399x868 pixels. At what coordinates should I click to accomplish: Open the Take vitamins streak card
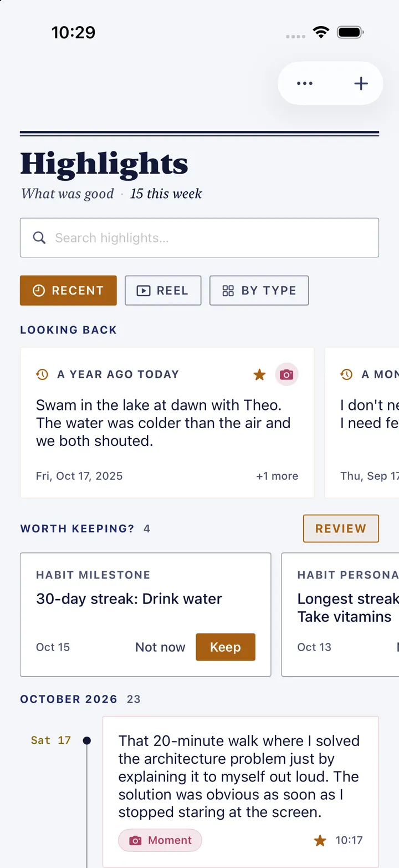click(x=340, y=615)
